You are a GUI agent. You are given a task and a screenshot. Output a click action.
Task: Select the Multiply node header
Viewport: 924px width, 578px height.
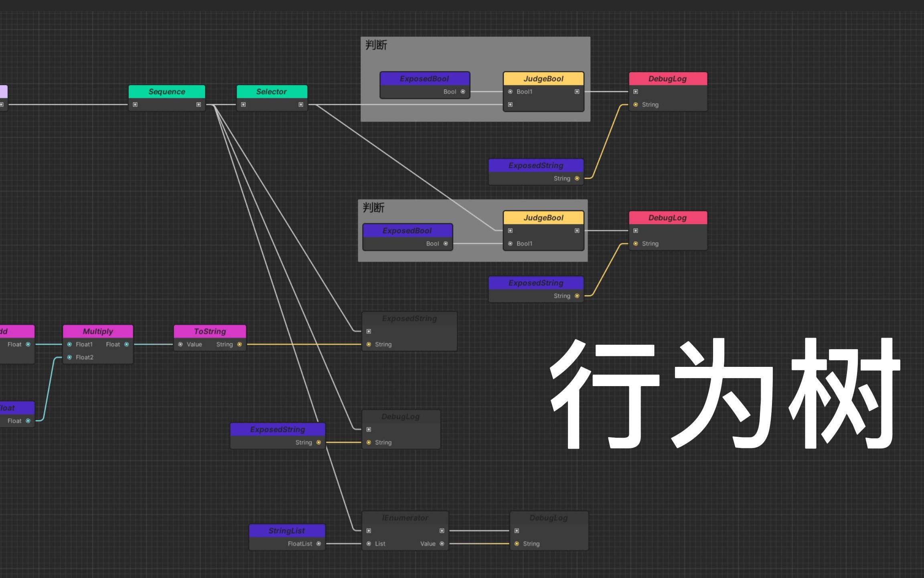pos(97,331)
